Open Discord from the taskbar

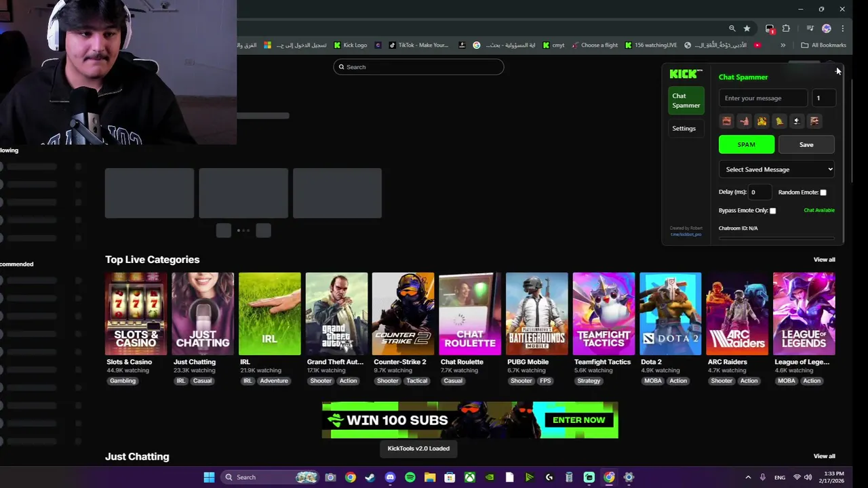coord(390,477)
